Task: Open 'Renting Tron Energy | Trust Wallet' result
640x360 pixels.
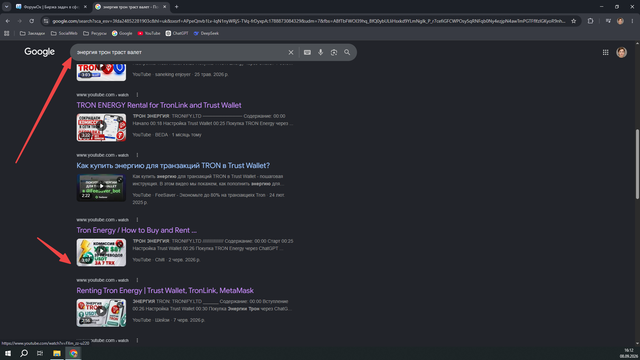Action: [x=165, y=291]
